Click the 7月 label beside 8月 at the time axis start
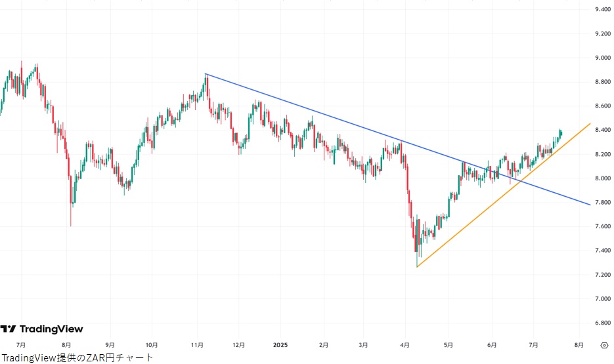The image size is (614, 364). pos(21,345)
